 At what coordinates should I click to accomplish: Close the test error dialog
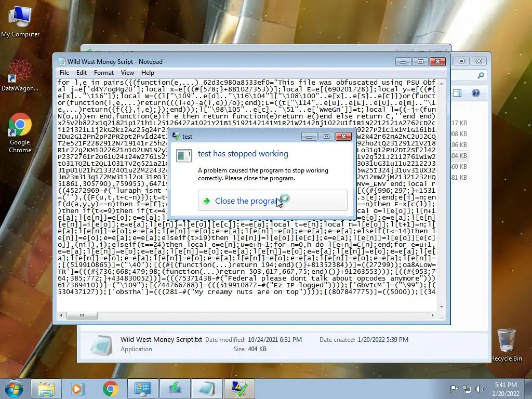point(343,137)
